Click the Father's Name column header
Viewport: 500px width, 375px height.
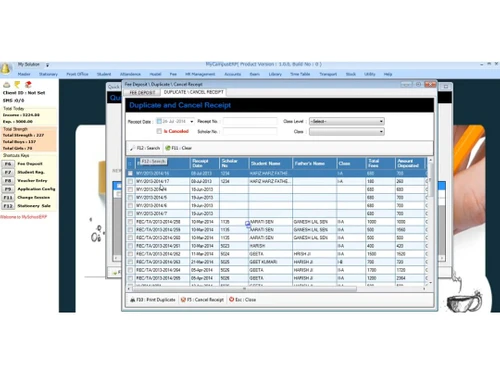[x=314, y=163]
